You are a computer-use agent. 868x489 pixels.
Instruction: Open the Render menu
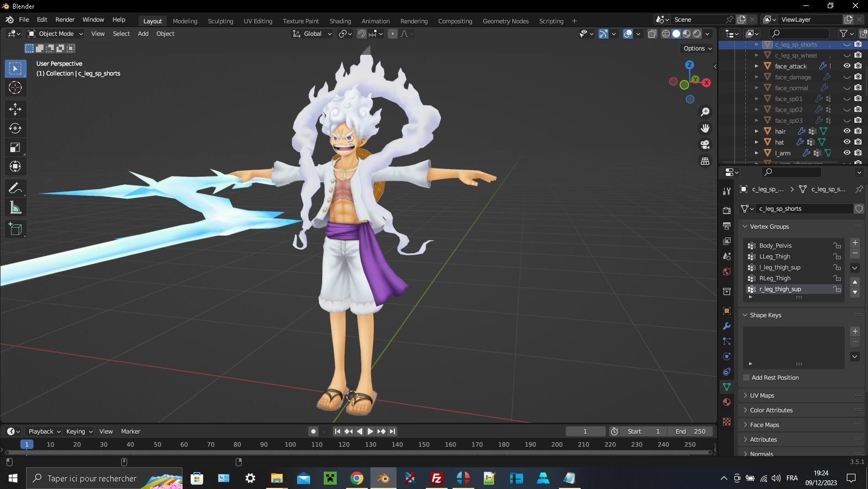[x=65, y=20]
